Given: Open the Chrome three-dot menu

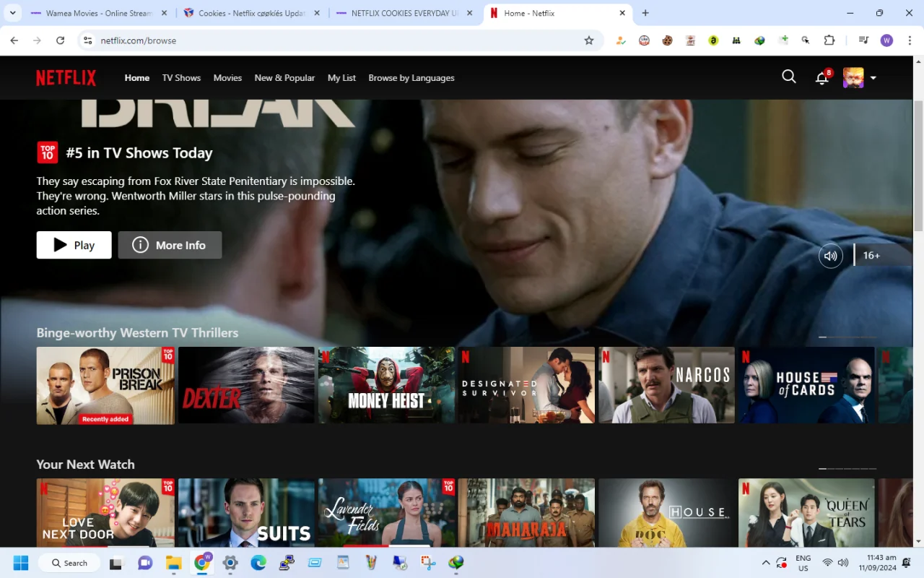Looking at the screenshot, I should point(909,40).
